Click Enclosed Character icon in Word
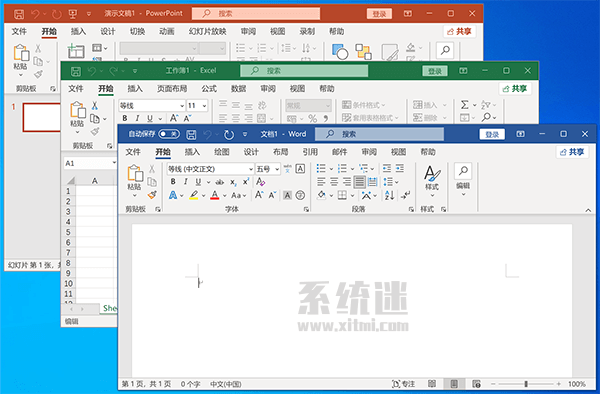 click(x=300, y=195)
